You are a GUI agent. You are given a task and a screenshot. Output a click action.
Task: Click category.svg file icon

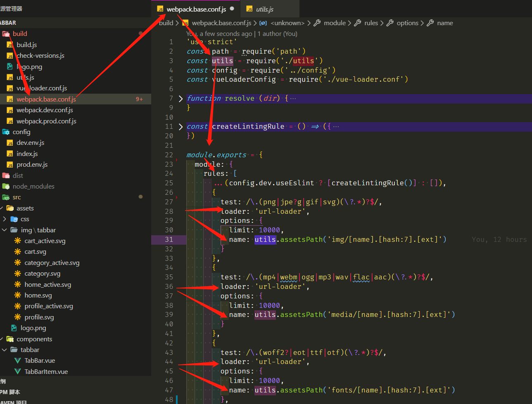pyautogui.click(x=18, y=274)
